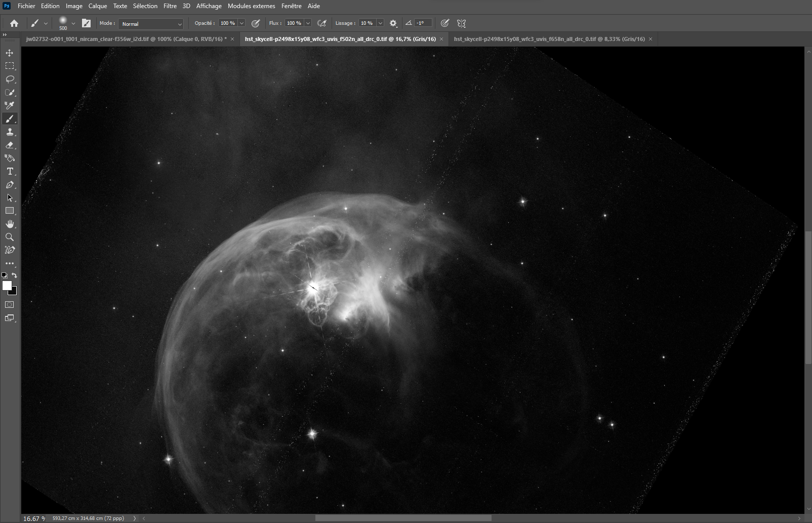Select the Brush tool in the toolbar
The height and width of the screenshot is (523, 812).
click(10, 118)
